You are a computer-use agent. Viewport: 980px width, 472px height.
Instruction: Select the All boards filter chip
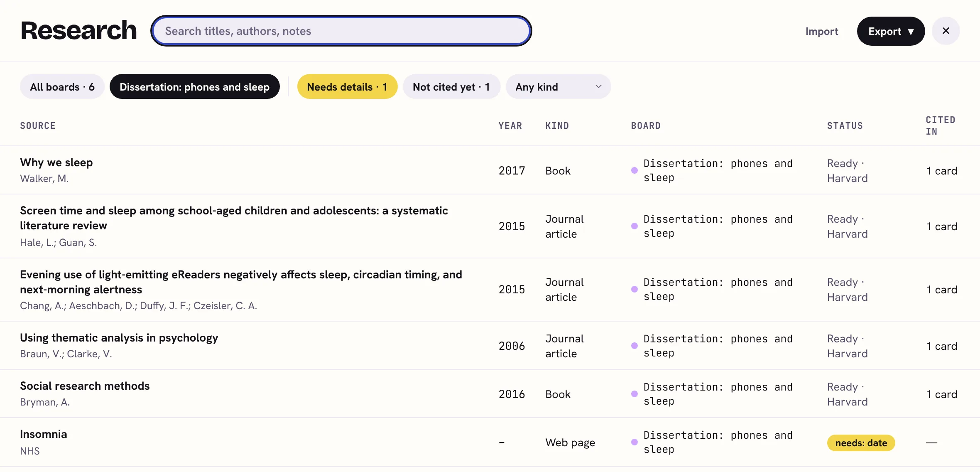tap(62, 86)
